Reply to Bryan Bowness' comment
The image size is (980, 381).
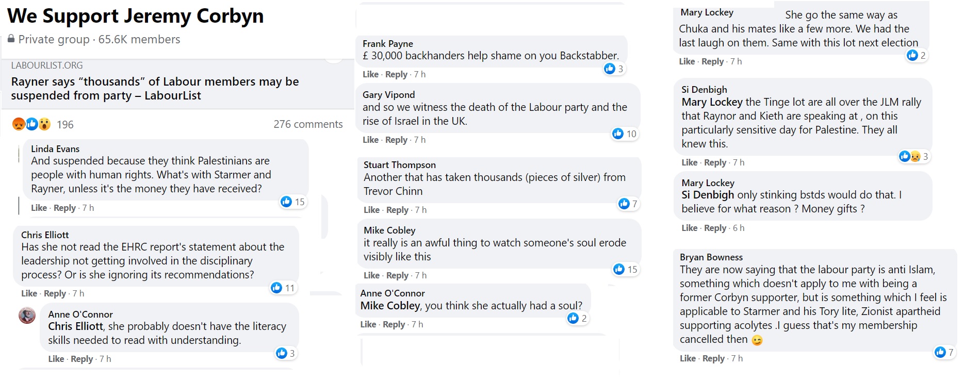(713, 358)
